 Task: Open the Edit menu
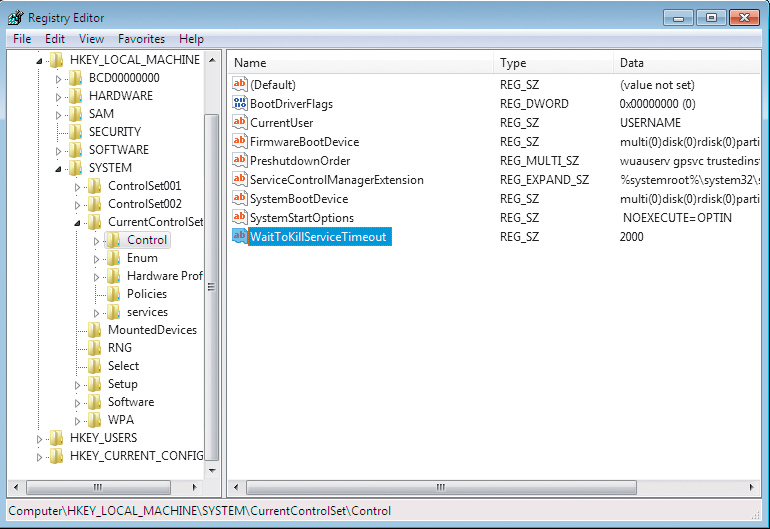pos(55,39)
